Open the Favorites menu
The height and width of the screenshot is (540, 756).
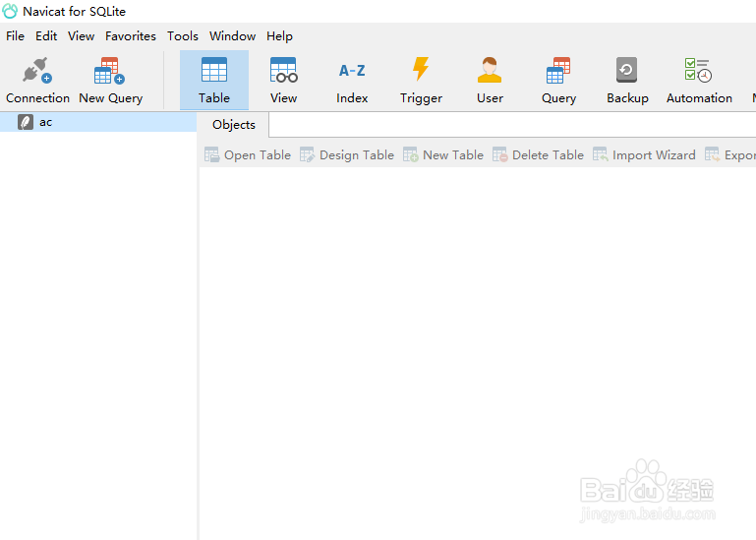click(131, 36)
